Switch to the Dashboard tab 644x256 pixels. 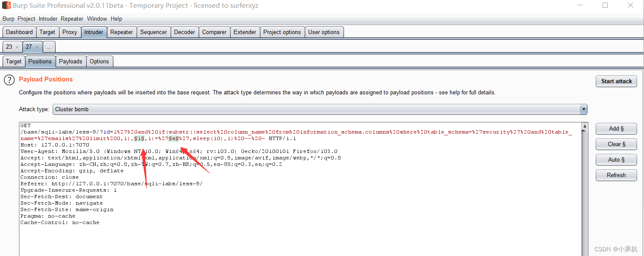[19, 32]
